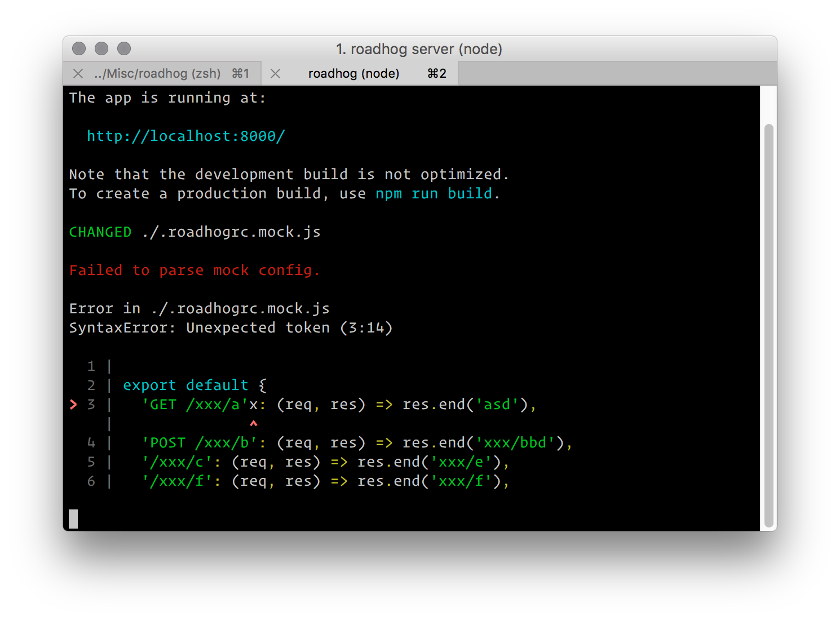Click the 'npm run build' command text
This screenshot has width=840, height=621.
point(434,193)
